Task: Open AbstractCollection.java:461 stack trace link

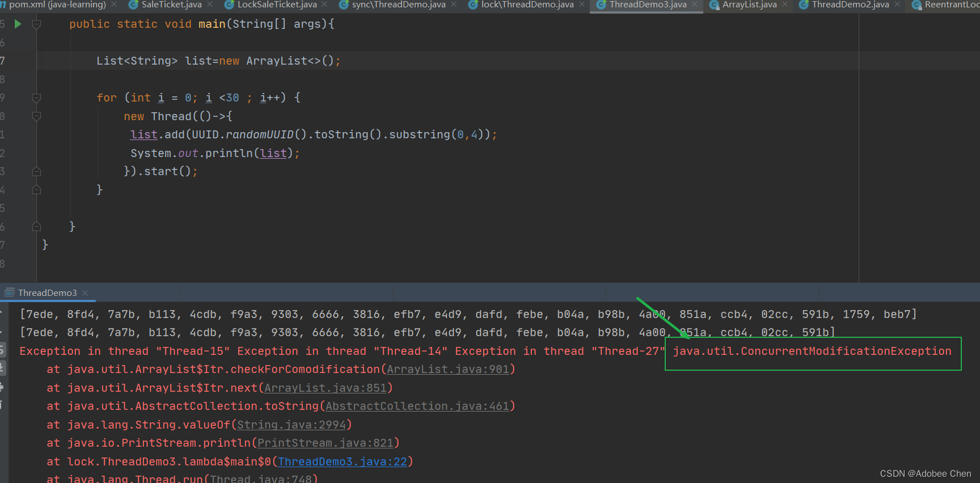Action: pos(417,406)
